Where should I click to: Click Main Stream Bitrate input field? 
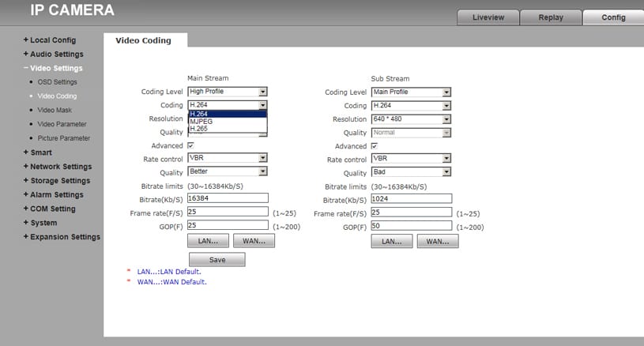click(228, 198)
